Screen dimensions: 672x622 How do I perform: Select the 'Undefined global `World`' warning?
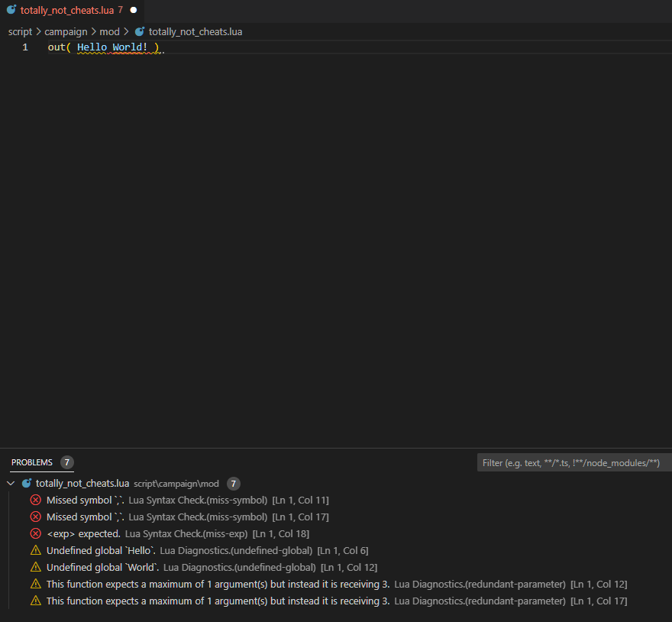[x=336, y=567]
